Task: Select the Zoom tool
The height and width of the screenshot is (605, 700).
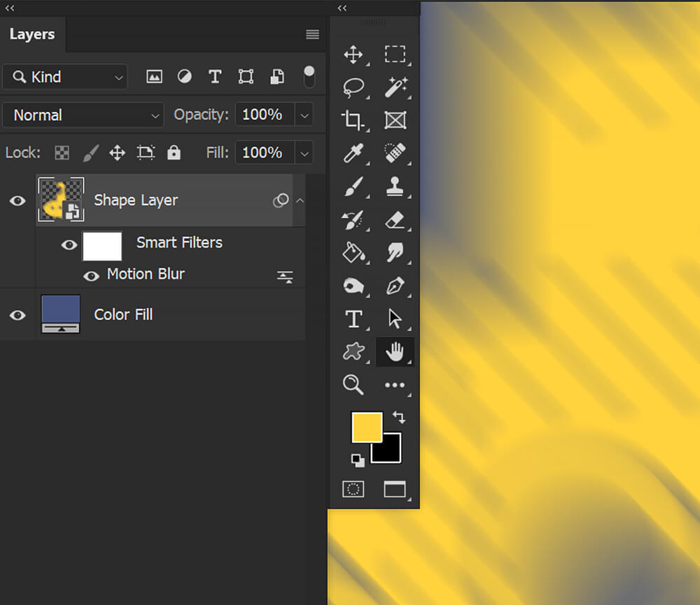Action: tap(353, 384)
